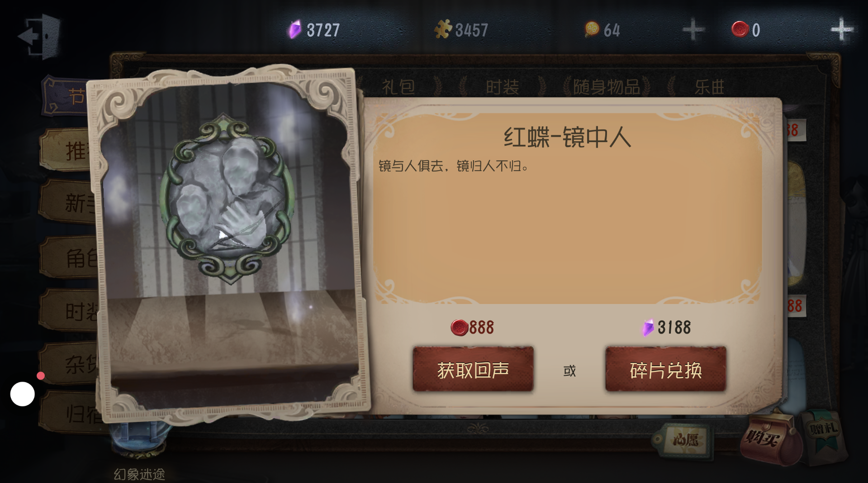Image resolution: width=868 pixels, height=483 pixels.
Task: Tap the purple fragment currency icon
Action: pos(295,29)
